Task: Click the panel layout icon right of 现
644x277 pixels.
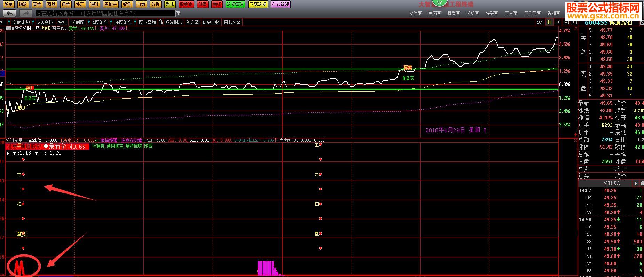Action: (566, 22)
